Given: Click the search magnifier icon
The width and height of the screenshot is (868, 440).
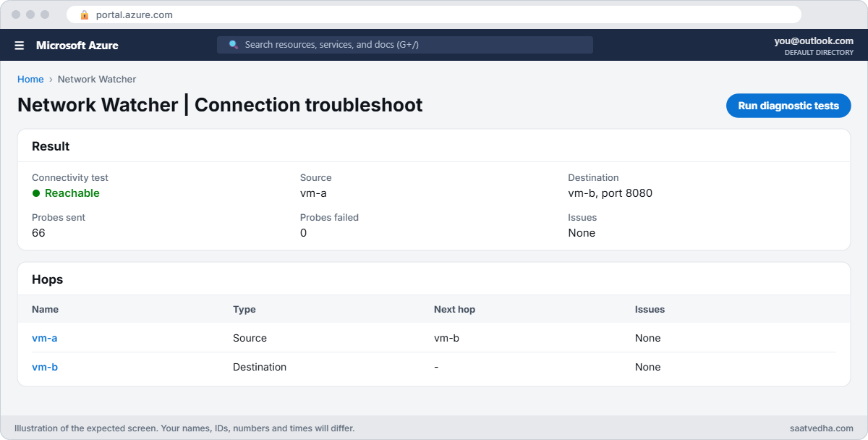Looking at the screenshot, I should point(234,45).
